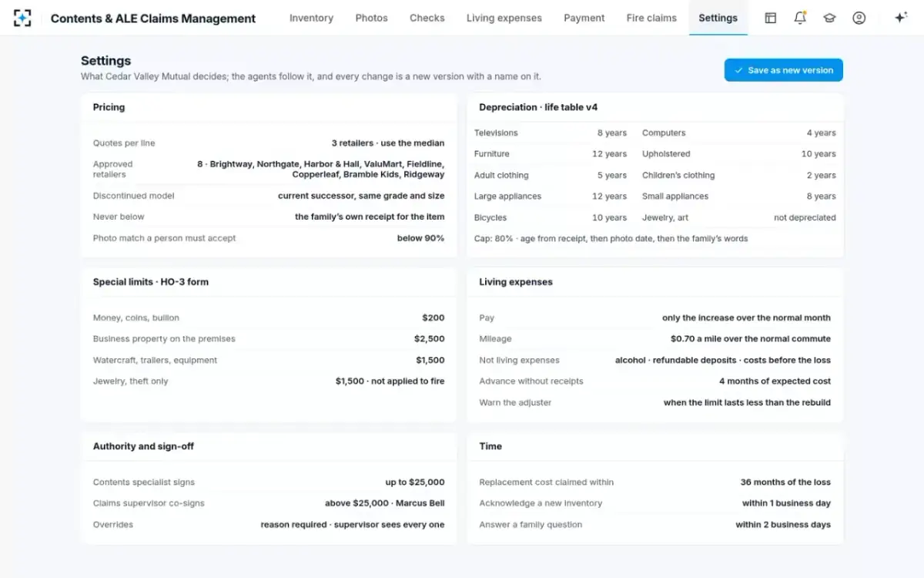Viewport: 924px width, 578px height.
Task: Select the Settings tab
Action: [x=718, y=18]
